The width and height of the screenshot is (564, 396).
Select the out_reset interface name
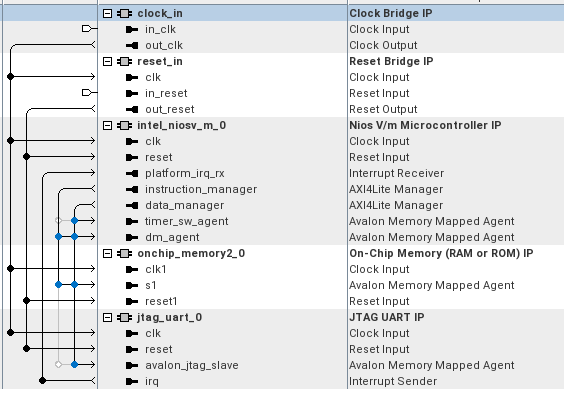pyautogui.click(x=169, y=109)
